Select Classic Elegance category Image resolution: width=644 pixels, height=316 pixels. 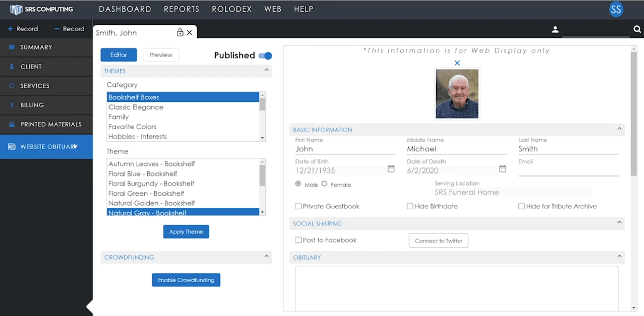point(183,107)
